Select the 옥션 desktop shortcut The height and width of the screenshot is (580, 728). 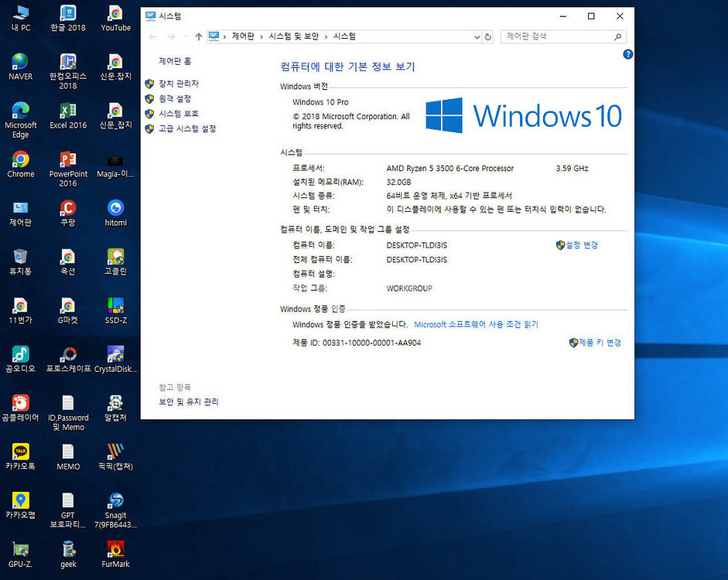click(68, 262)
